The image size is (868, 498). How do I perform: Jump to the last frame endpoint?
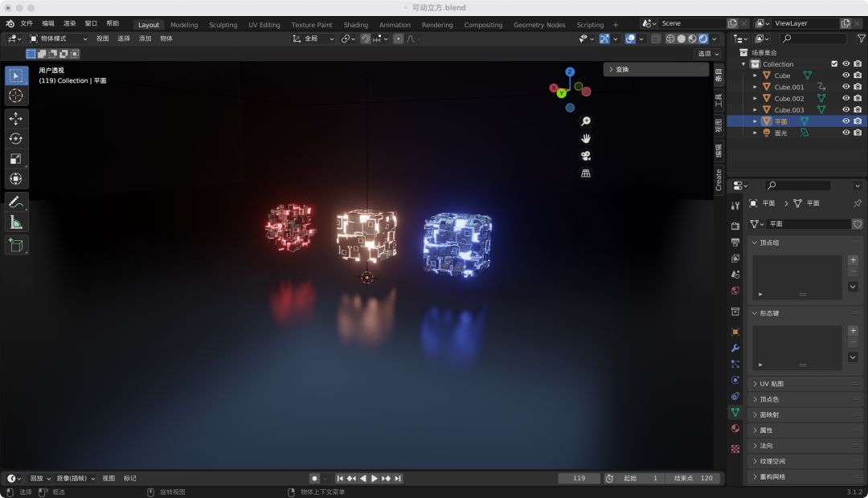(398, 479)
